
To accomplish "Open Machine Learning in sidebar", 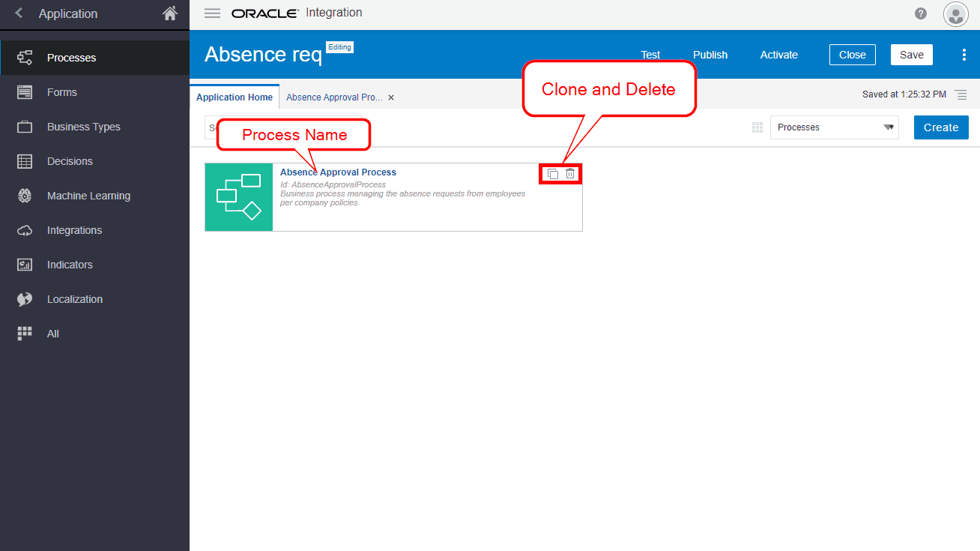I will 88,196.
